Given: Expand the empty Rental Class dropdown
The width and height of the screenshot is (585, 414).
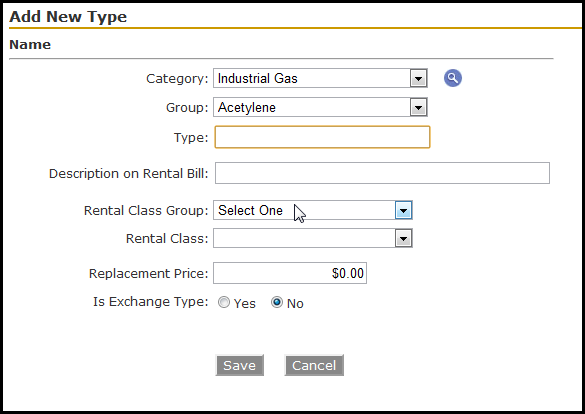Looking at the screenshot, I should [x=313, y=238].
